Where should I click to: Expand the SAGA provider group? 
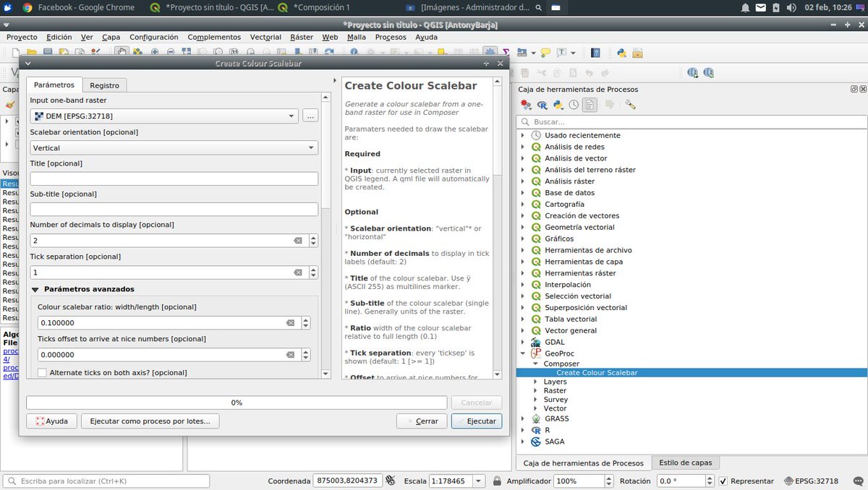click(x=523, y=442)
